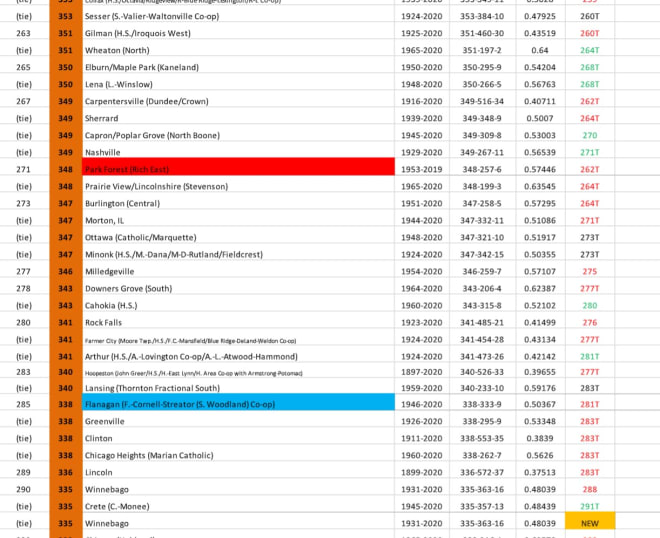Click the 'Rock Falls' cell

(x=238, y=323)
